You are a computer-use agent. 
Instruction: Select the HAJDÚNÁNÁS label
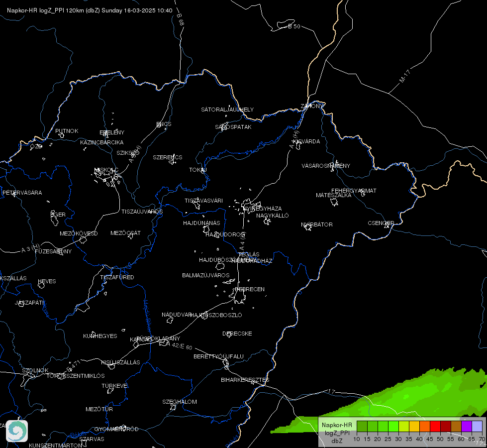click(201, 223)
